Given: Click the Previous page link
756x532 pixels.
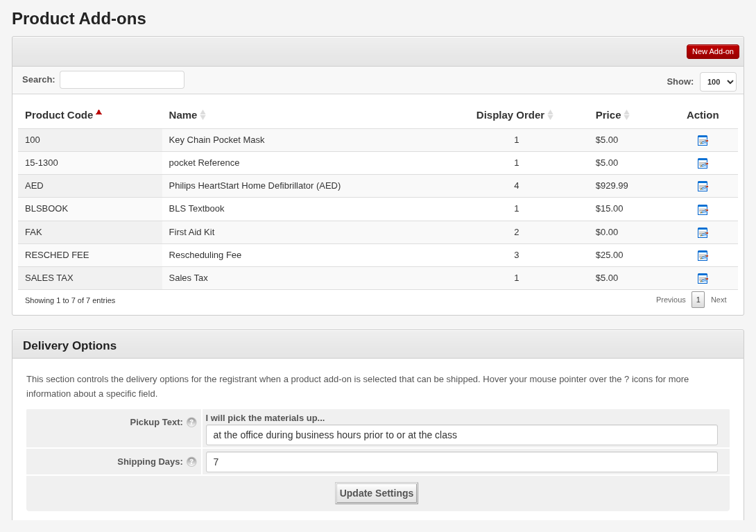Looking at the screenshot, I should pyautogui.click(x=671, y=300).
